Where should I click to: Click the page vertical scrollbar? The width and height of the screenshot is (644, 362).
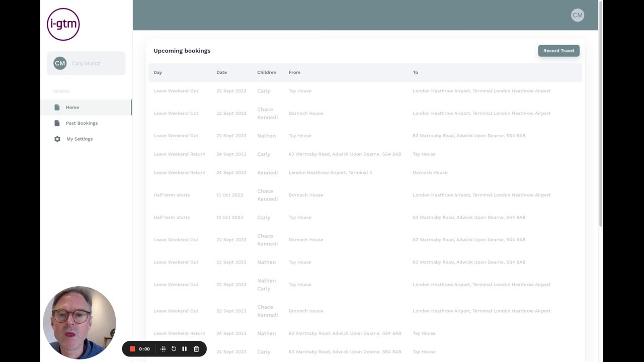pos(601,113)
